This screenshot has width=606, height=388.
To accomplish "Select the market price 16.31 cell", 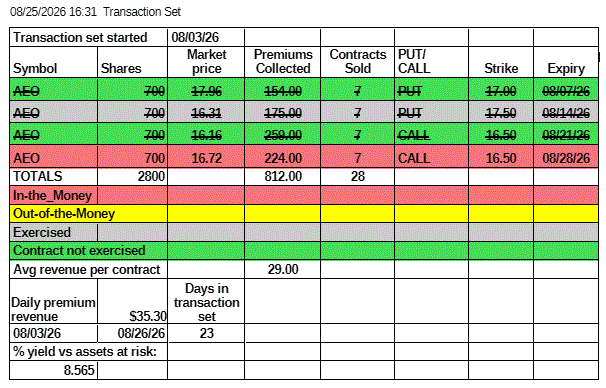I will (x=206, y=113).
